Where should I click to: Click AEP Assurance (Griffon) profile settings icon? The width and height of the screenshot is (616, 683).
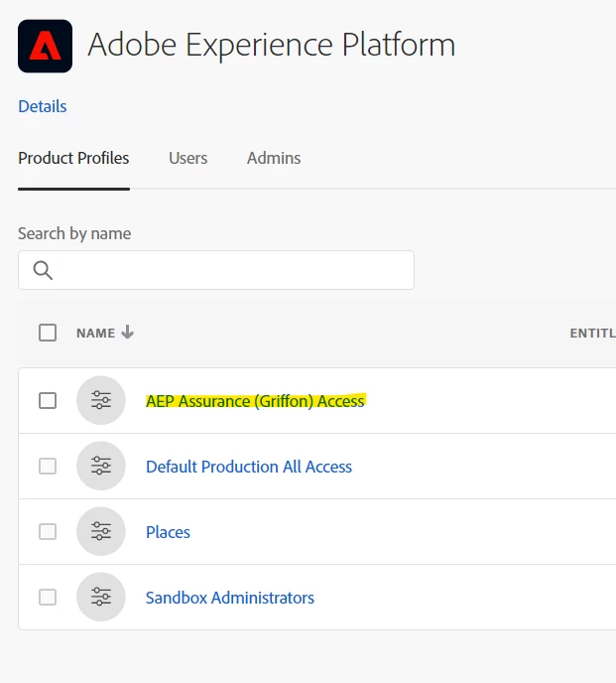point(101,401)
